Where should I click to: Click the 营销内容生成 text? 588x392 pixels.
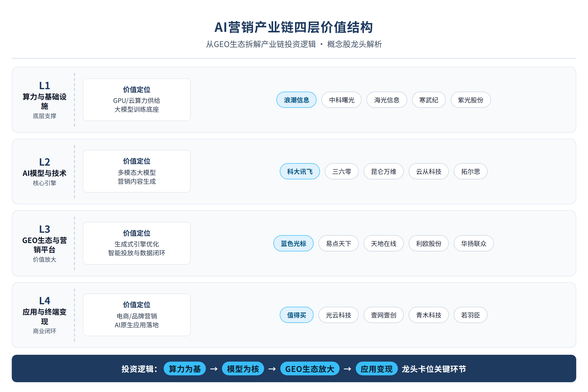136,181
